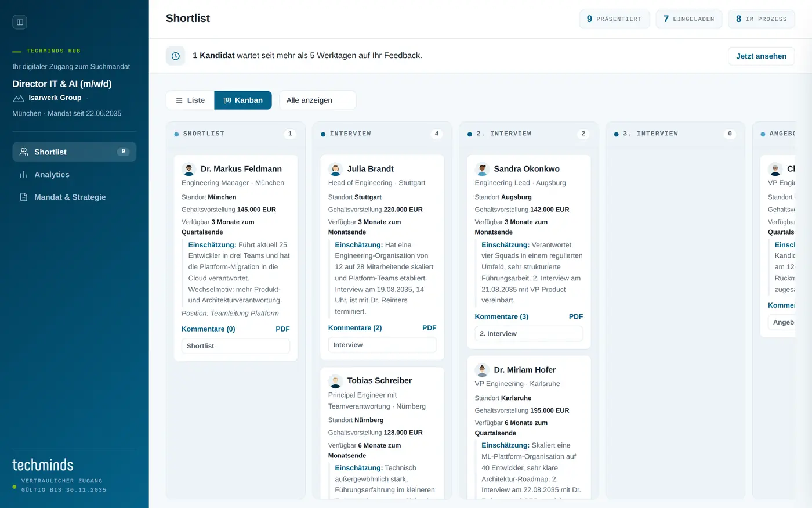Click salary '220.000 EUR' on Julia Brandt's card
812x508 pixels.
pos(403,210)
